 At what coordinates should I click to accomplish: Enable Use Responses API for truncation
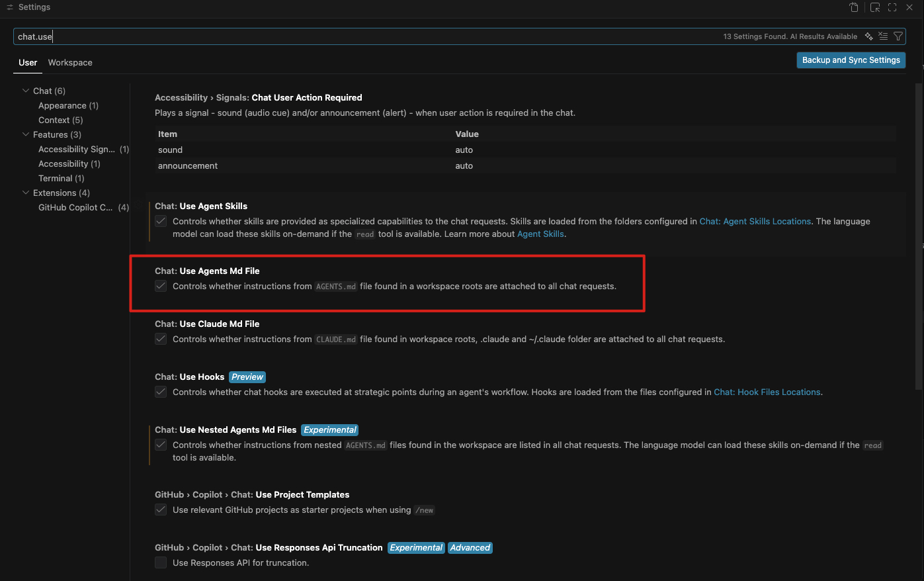[x=160, y=562]
